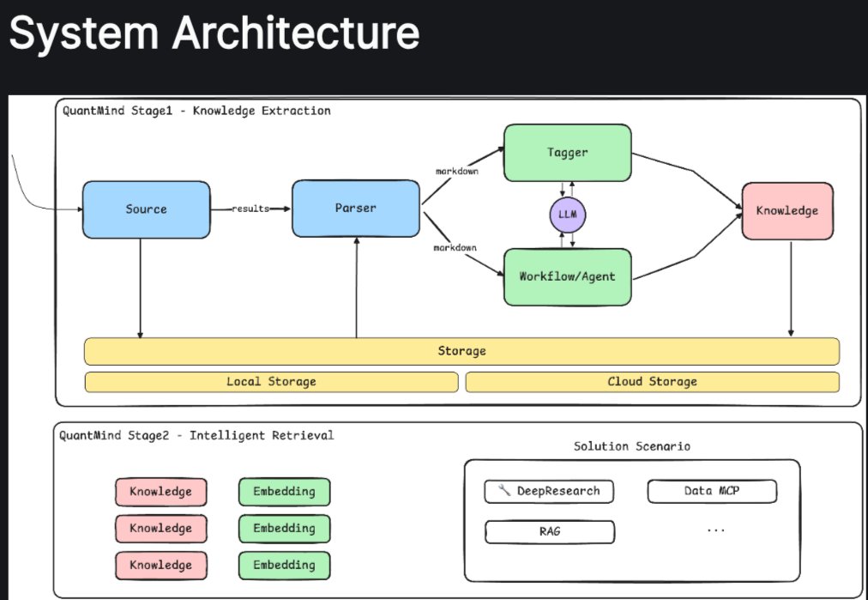This screenshot has height=600, width=868.
Task: Click the System Architecture heading
Action: tap(214, 33)
